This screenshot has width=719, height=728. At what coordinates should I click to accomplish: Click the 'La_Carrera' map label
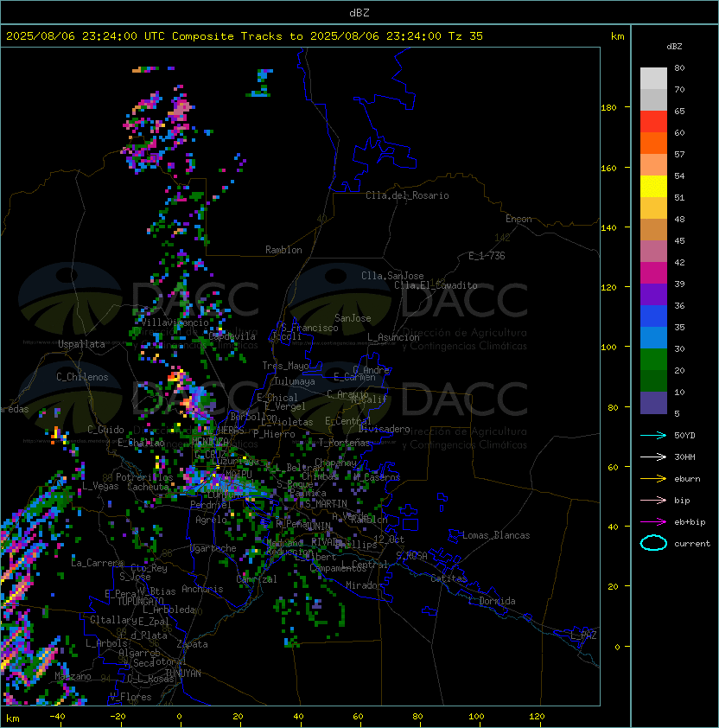98,563
